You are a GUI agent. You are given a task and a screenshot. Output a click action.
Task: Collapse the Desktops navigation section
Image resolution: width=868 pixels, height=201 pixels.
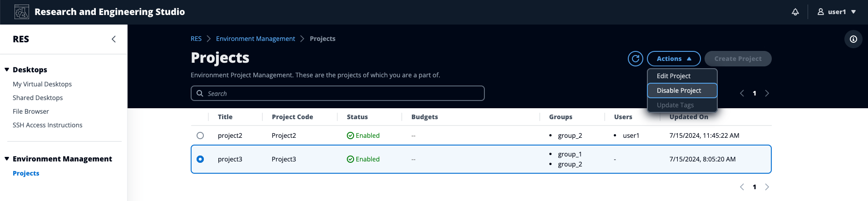coord(7,70)
